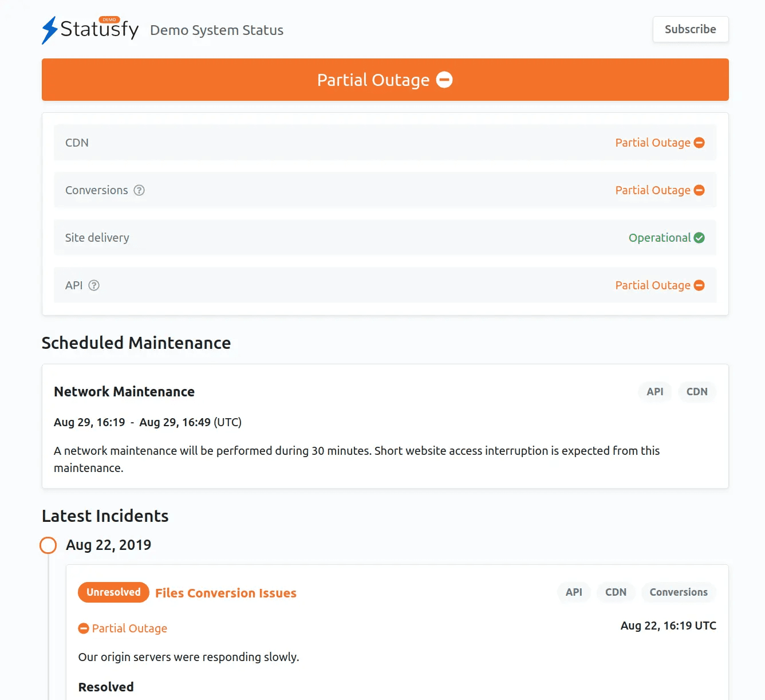Image resolution: width=765 pixels, height=700 pixels.
Task: Click the Aug 22, 2019 timeline marker circle
Action: pos(48,545)
